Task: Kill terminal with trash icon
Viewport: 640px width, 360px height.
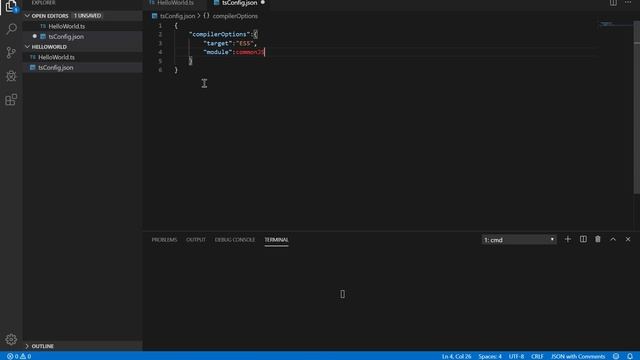Action: [x=598, y=239]
